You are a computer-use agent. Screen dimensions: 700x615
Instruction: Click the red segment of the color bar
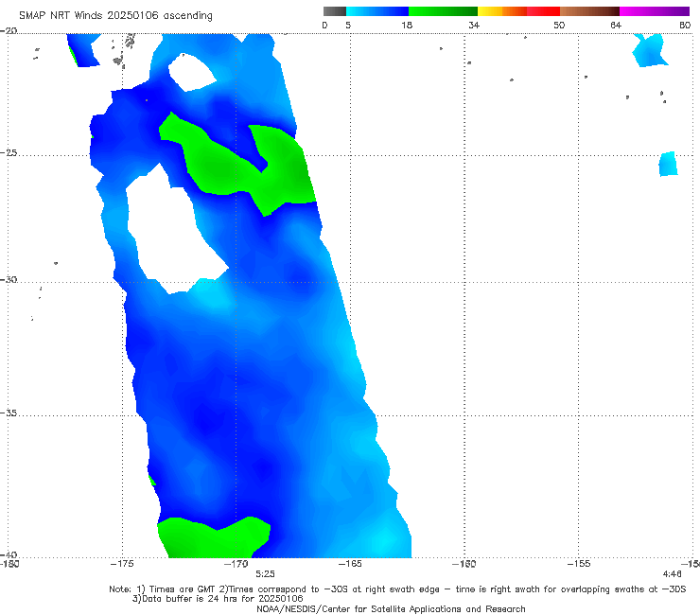[543, 11]
